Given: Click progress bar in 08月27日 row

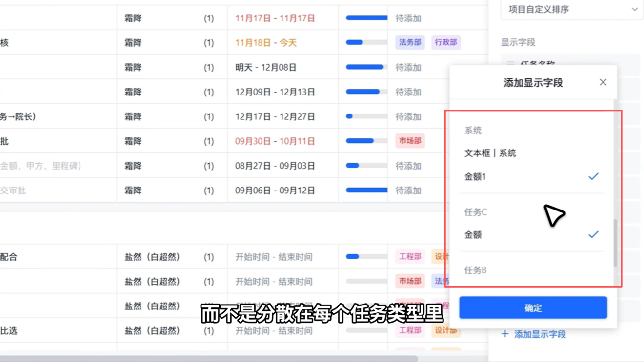Looking at the screenshot, I should point(366,166).
